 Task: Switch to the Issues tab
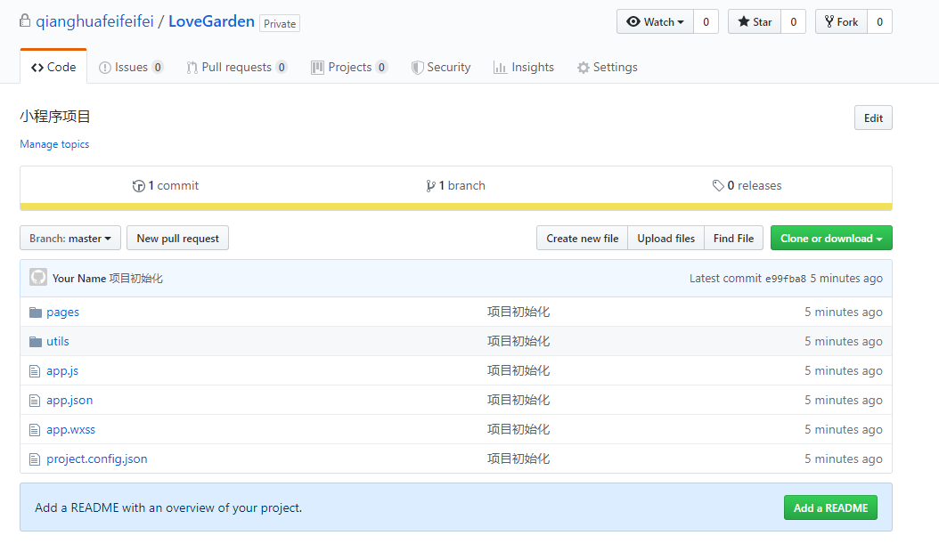point(131,66)
